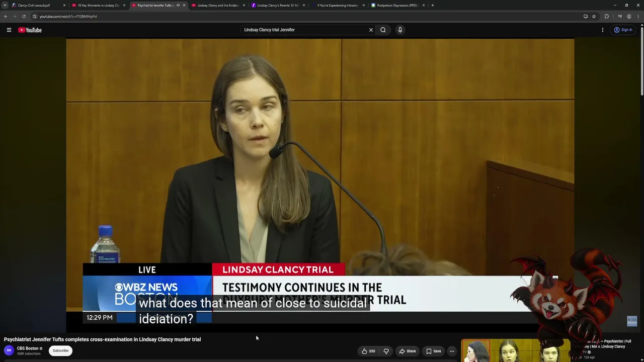This screenshot has height=362, width=644.
Task: Close the Lindsay Clancy and the Evidence tab
Action: [244, 5]
